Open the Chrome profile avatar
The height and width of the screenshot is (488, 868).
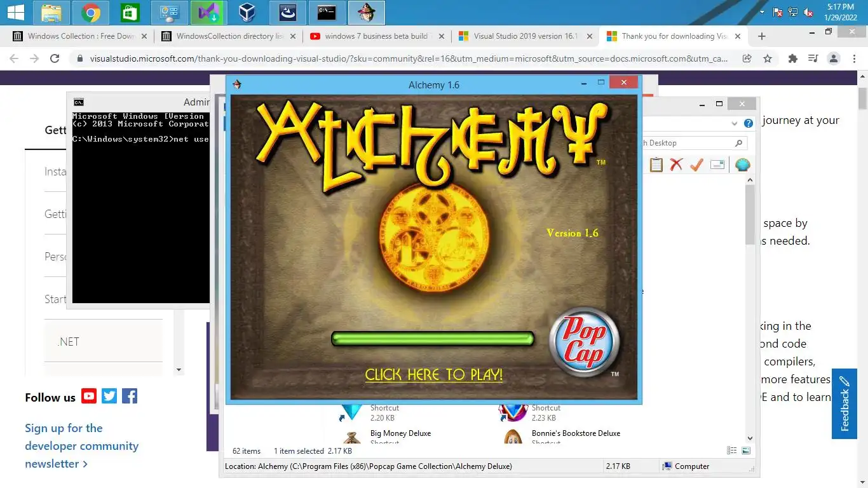click(833, 58)
